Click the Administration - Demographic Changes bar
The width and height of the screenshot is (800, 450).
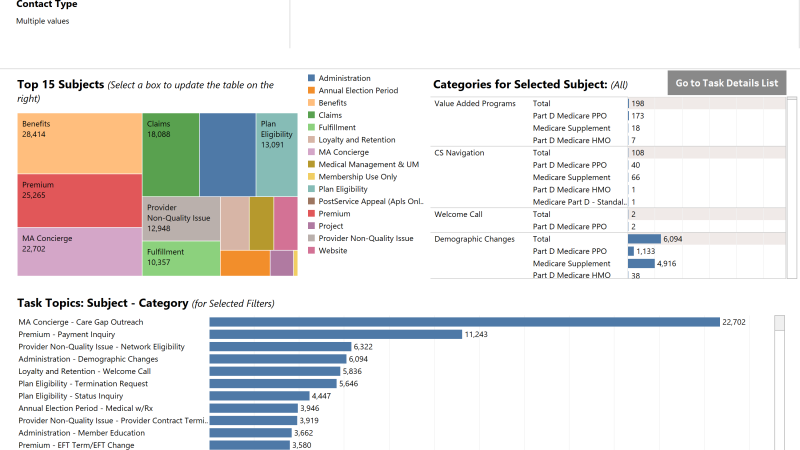click(278, 359)
